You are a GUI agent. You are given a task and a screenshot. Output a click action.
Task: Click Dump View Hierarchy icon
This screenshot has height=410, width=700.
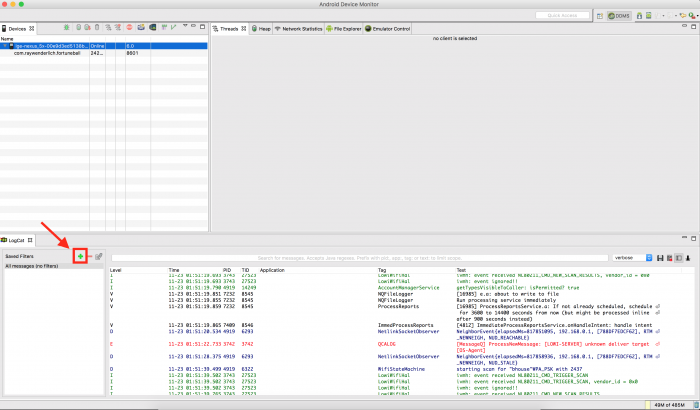[153, 28]
